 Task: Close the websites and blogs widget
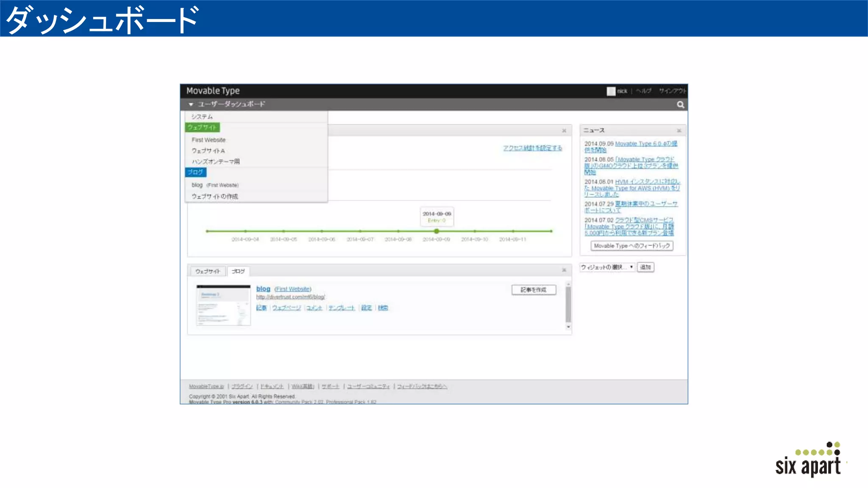564,270
